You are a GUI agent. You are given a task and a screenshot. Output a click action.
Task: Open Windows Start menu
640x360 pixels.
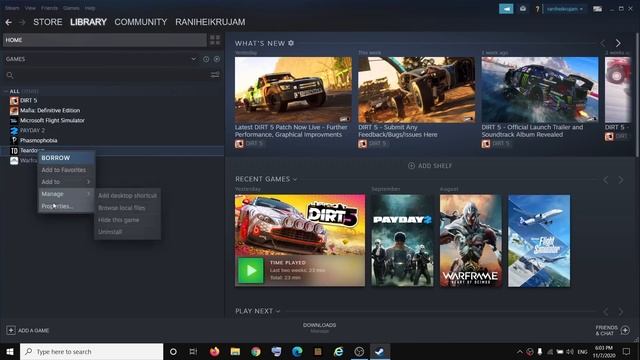click(x=10, y=351)
